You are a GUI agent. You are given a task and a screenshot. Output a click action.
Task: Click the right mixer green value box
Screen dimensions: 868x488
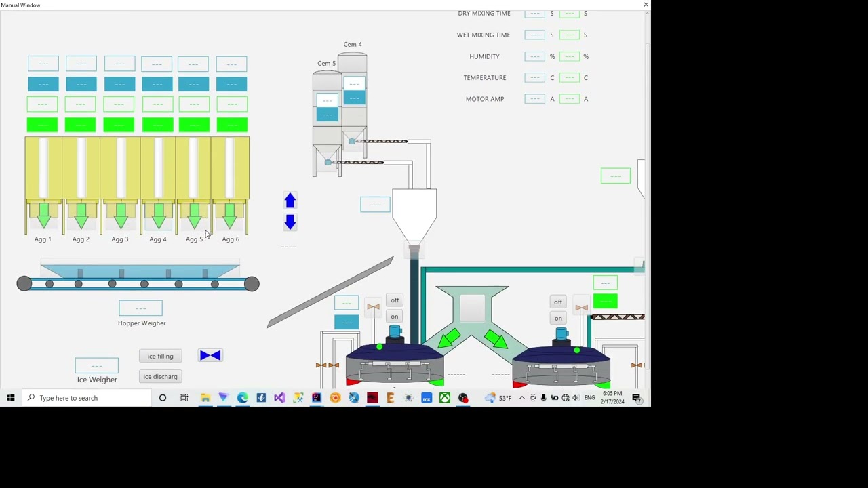point(605,301)
